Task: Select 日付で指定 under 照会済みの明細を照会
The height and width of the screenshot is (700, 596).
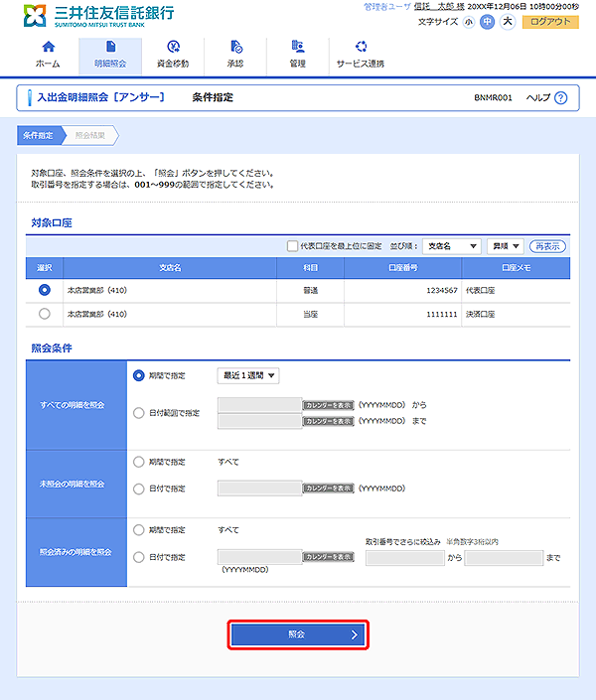Action: 138,557
